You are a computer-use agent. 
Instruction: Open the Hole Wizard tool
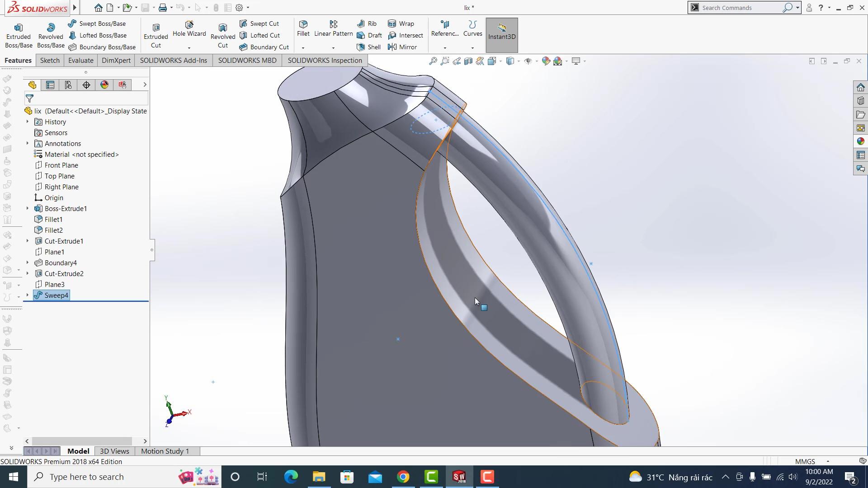click(189, 32)
